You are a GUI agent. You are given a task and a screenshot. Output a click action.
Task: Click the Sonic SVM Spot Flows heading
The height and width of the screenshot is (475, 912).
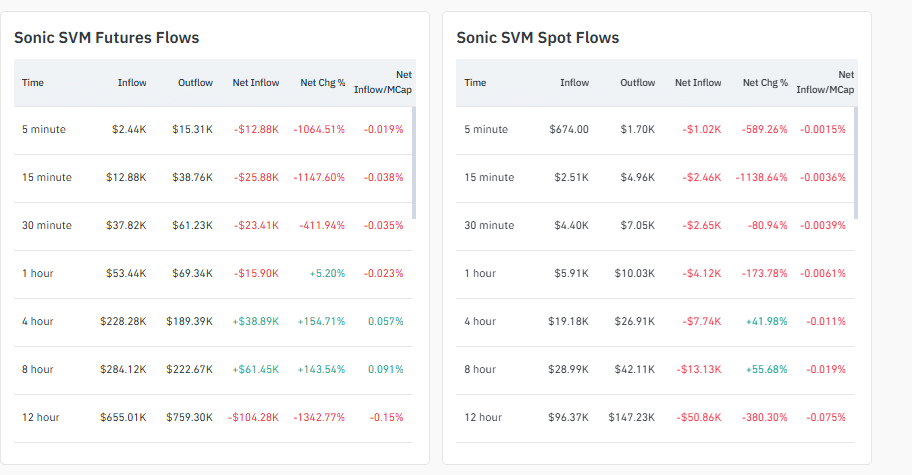pyautogui.click(x=537, y=38)
